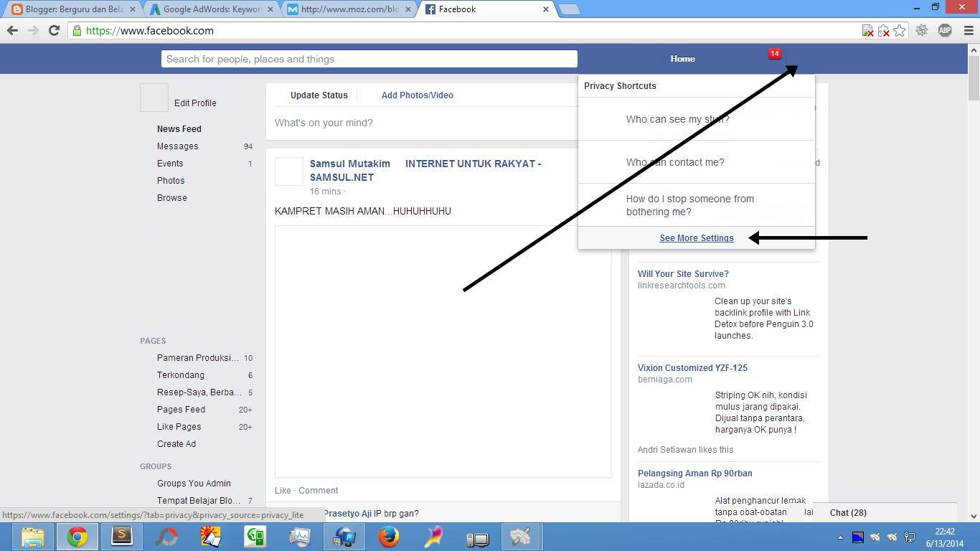Expand Who can contact me?
Screen dimensions: 980x551
tap(696, 162)
